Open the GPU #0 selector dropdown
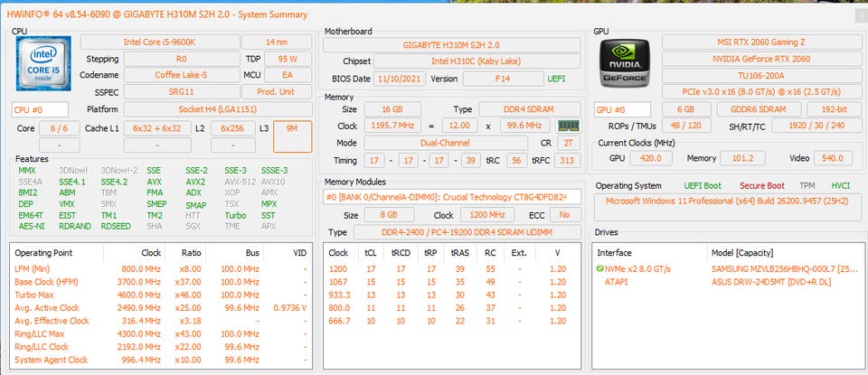 pos(623,109)
